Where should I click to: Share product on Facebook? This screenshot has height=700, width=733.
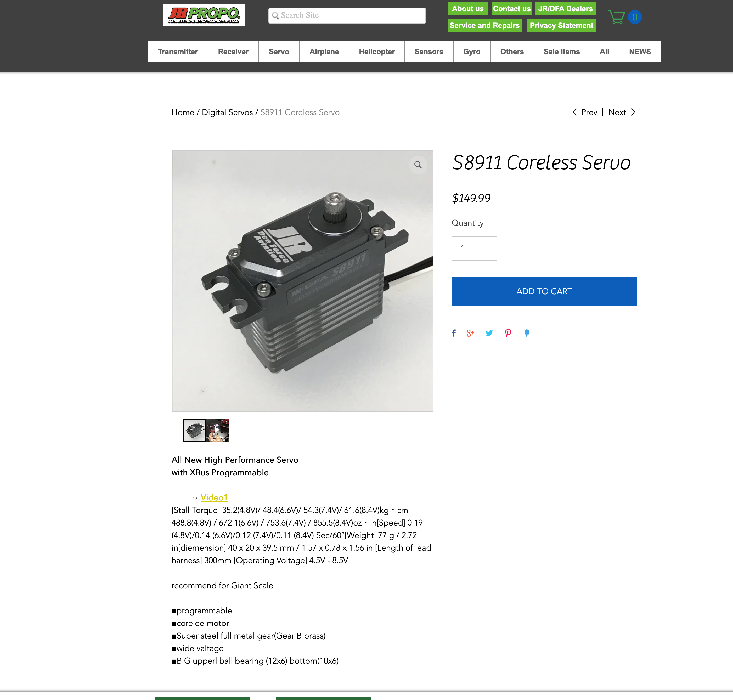(453, 333)
